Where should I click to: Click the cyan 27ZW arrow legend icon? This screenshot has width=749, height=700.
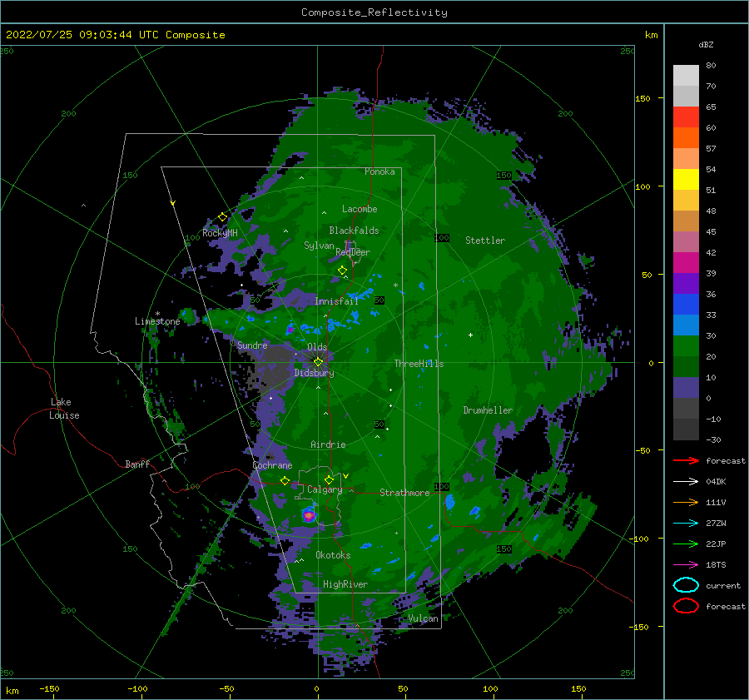coord(686,524)
